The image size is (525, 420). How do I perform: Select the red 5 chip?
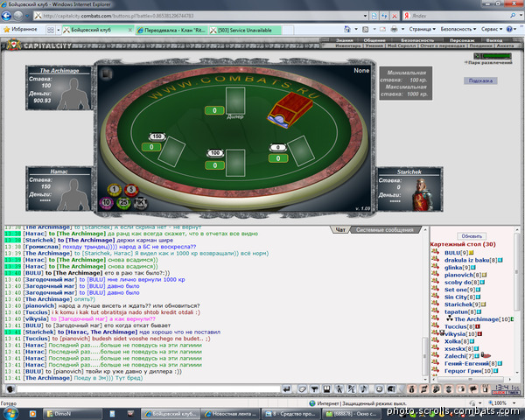[131, 190]
